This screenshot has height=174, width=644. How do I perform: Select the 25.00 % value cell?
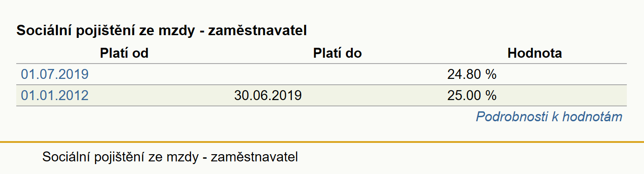click(472, 96)
